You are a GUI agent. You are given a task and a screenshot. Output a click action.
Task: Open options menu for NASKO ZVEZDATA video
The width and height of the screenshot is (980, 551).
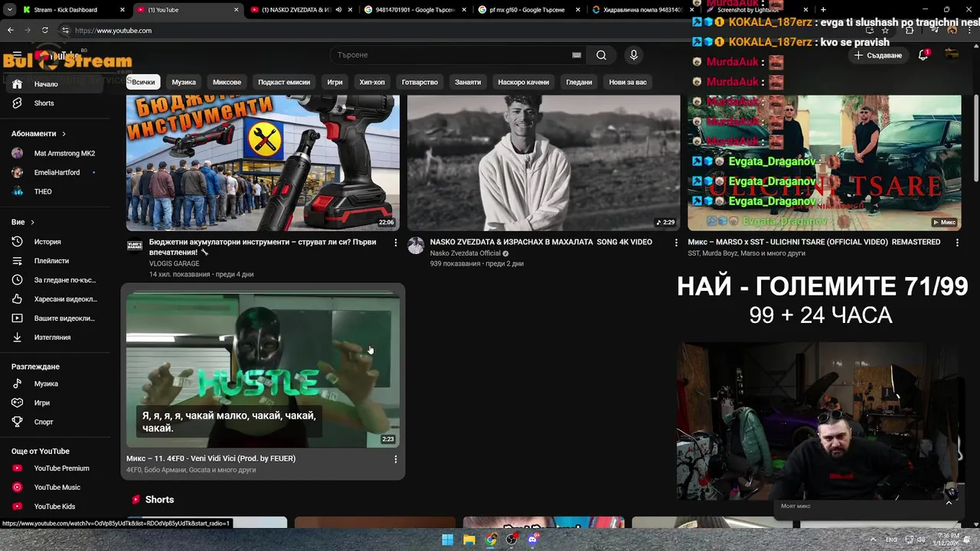point(676,243)
